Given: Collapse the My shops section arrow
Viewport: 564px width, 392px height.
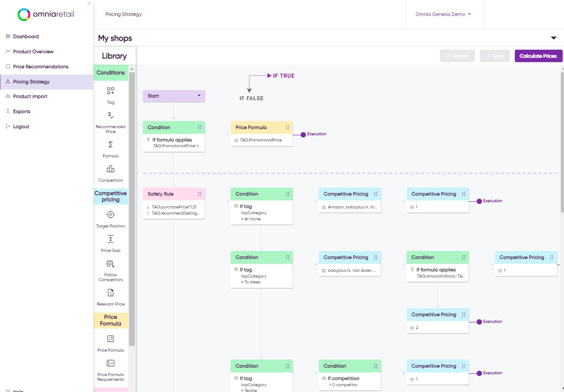Looking at the screenshot, I should click(x=553, y=38).
